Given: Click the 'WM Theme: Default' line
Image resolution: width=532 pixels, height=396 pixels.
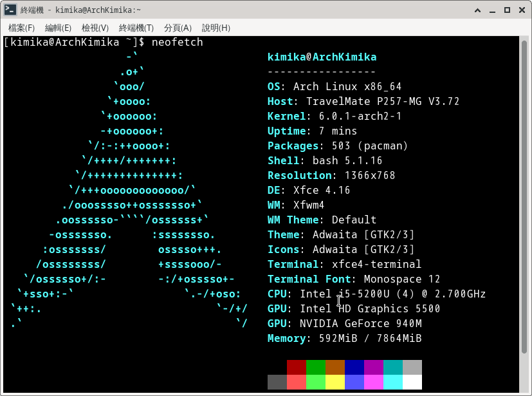Looking at the screenshot, I should click(x=322, y=220).
